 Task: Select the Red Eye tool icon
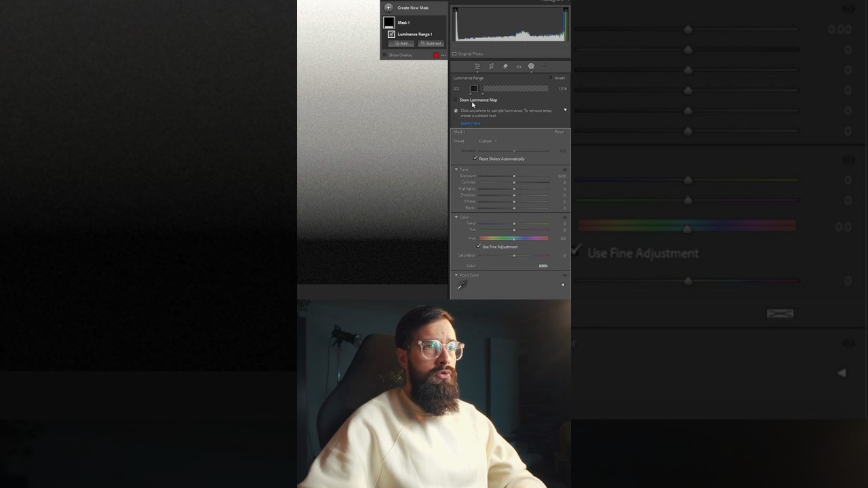[519, 66]
